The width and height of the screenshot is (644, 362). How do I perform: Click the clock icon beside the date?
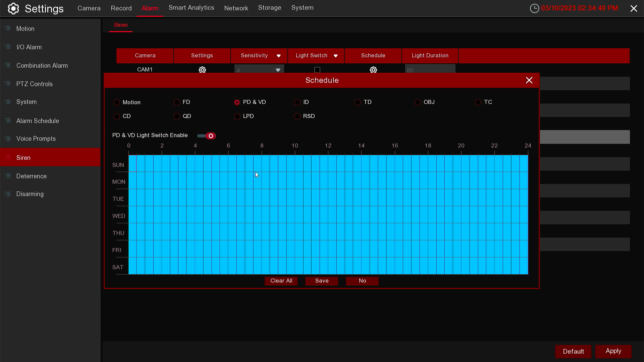click(534, 8)
